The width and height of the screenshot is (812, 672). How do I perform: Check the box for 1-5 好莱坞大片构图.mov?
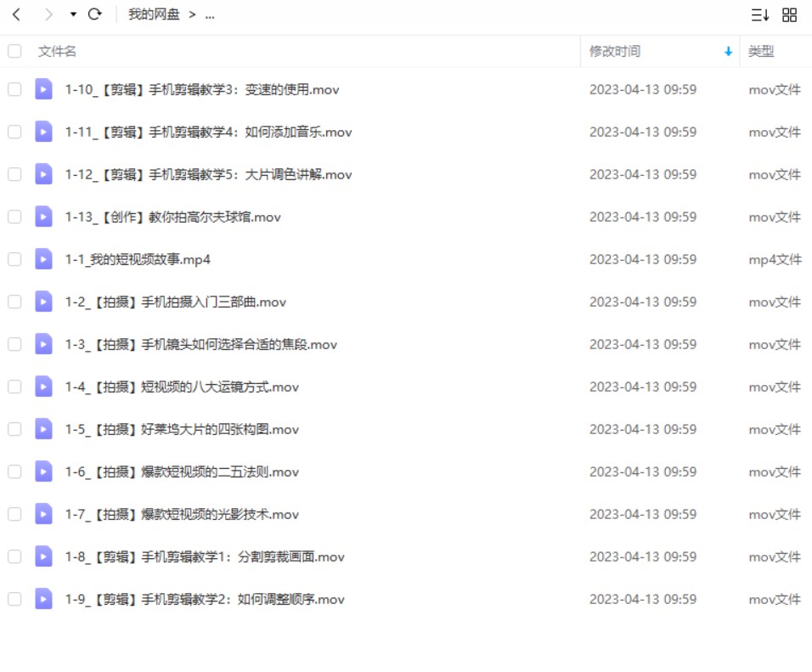[x=14, y=430]
